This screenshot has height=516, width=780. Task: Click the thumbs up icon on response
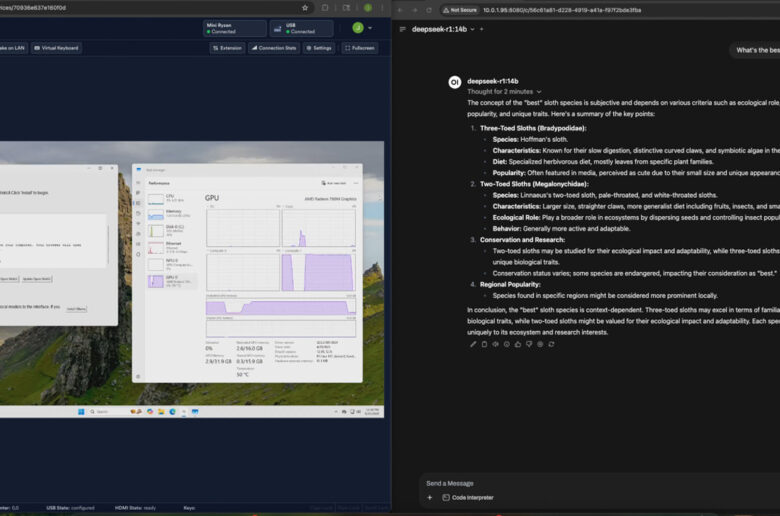[x=518, y=344]
